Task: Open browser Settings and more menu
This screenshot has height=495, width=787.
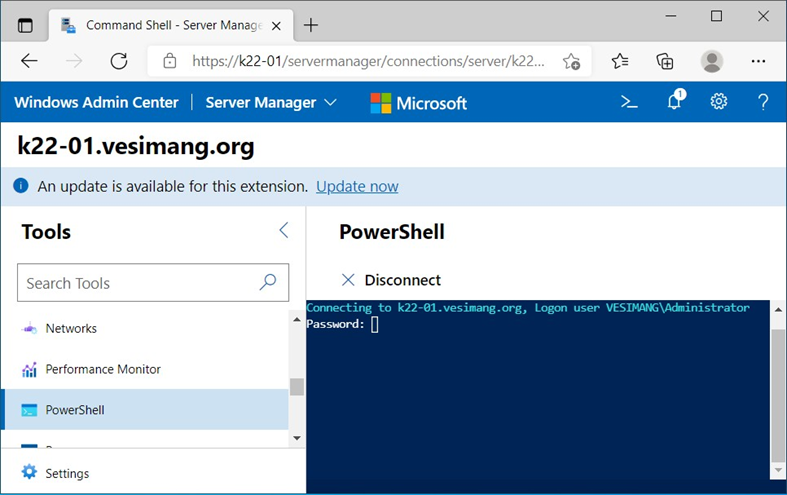Action: (x=758, y=61)
